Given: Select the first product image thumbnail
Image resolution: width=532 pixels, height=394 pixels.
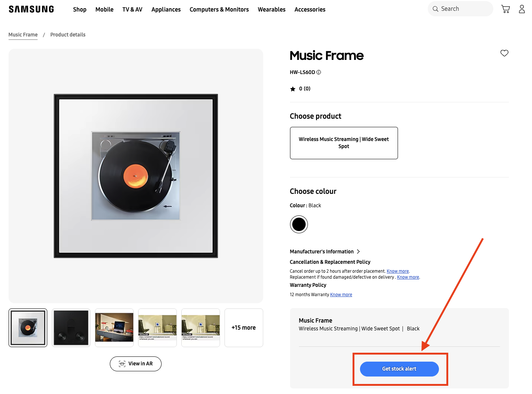Looking at the screenshot, I should 28,327.
